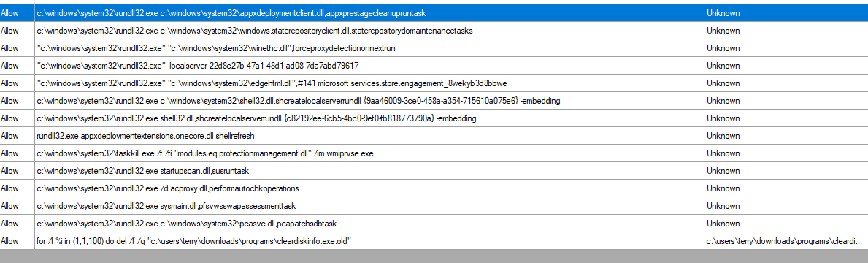Viewport: 868px width, 263px height.
Task: Click Unknown in the -localserver 22d8c27b row
Action: (x=723, y=66)
